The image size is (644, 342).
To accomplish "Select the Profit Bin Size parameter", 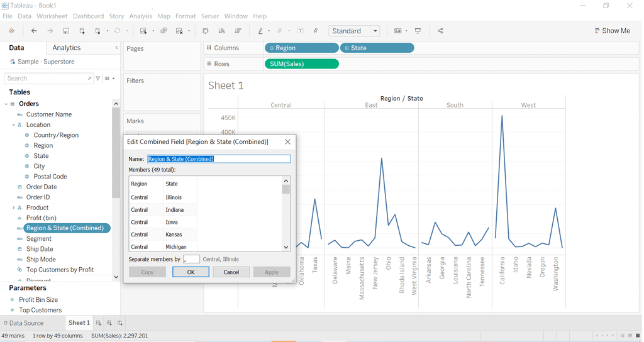I will point(38,300).
